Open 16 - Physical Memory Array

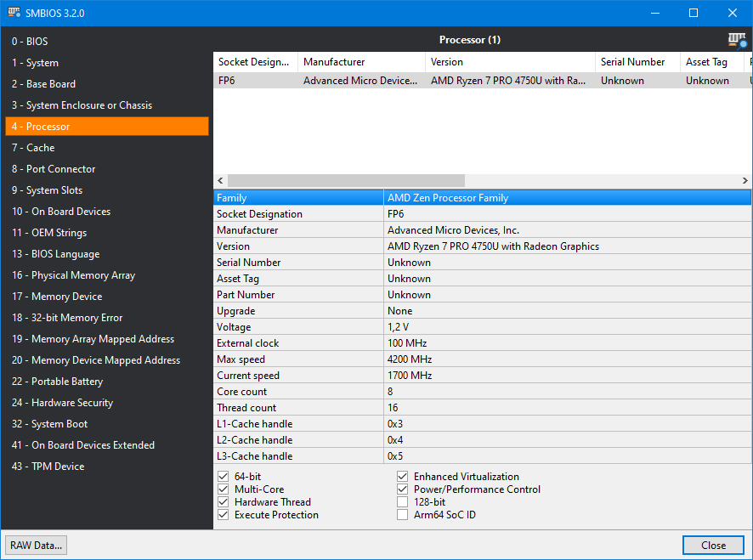click(x=107, y=275)
